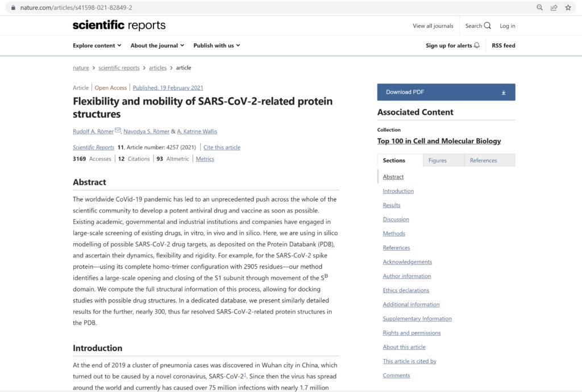Click Cite this article
The image size is (582, 392).
pos(222,147)
